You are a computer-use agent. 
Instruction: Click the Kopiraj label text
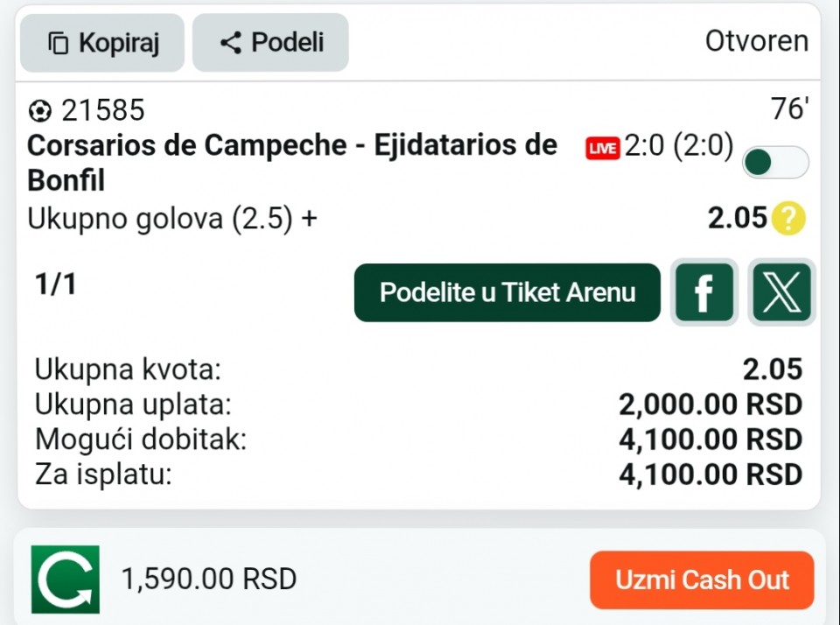(119, 43)
